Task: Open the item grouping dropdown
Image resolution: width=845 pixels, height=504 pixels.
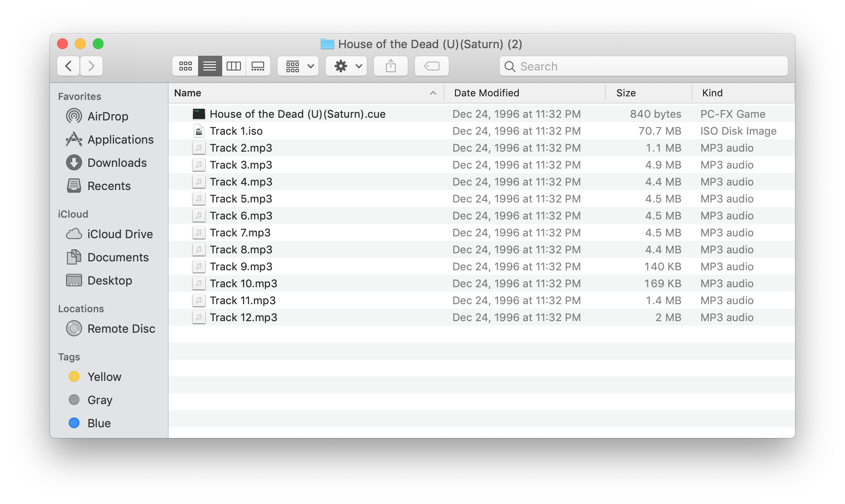Action: pyautogui.click(x=298, y=66)
